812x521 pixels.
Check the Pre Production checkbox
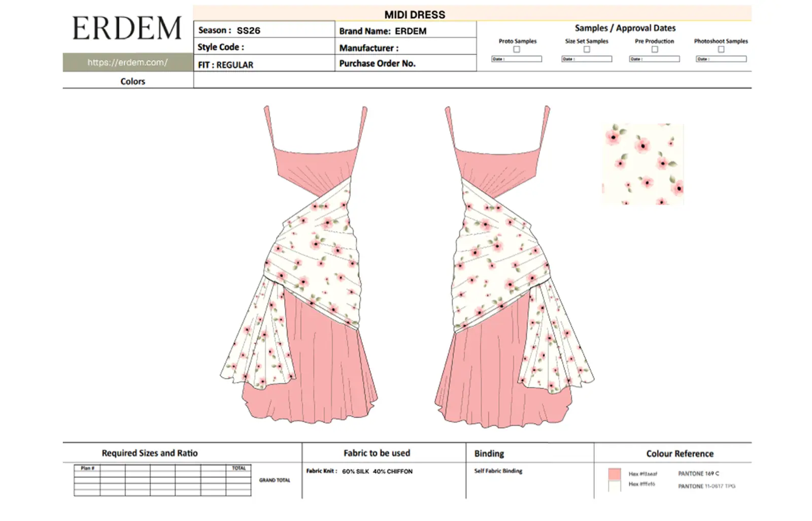pos(655,49)
